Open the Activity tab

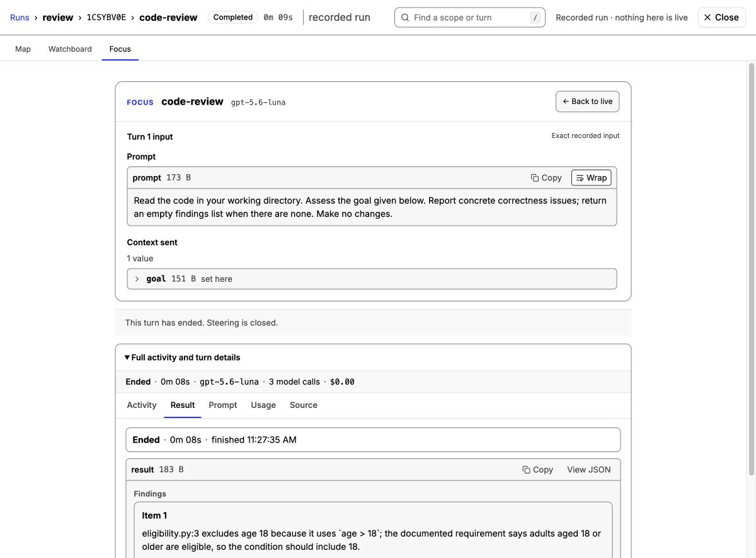142,405
